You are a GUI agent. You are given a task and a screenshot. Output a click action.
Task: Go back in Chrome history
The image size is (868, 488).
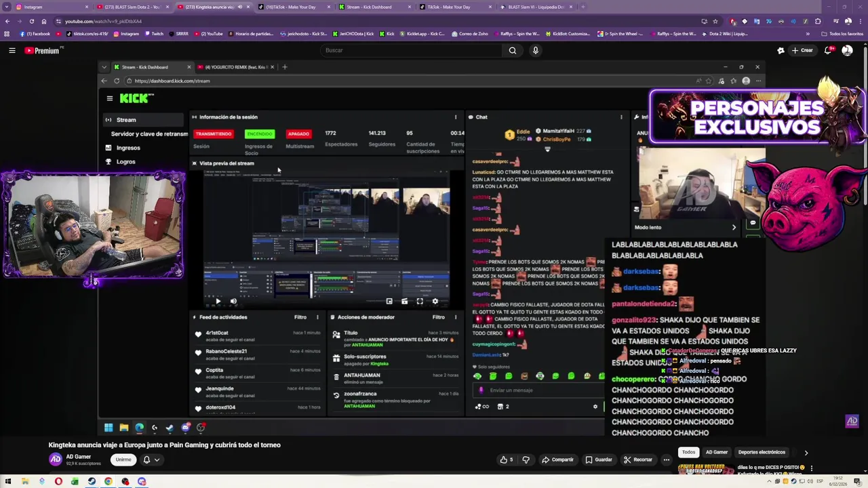click(x=7, y=21)
